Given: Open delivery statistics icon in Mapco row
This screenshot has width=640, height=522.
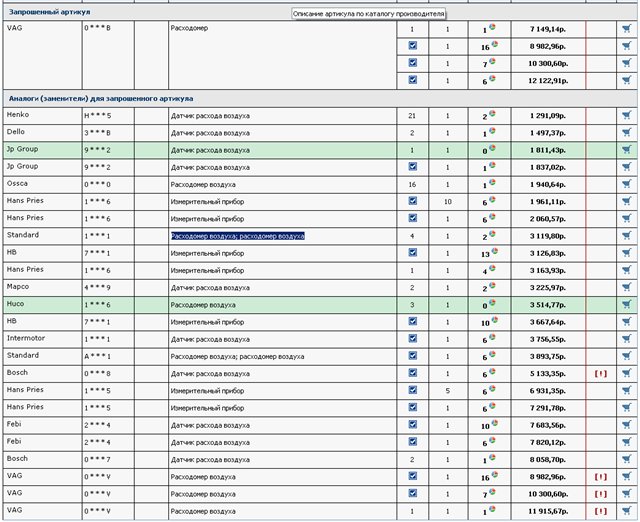Looking at the screenshot, I should [492, 285].
